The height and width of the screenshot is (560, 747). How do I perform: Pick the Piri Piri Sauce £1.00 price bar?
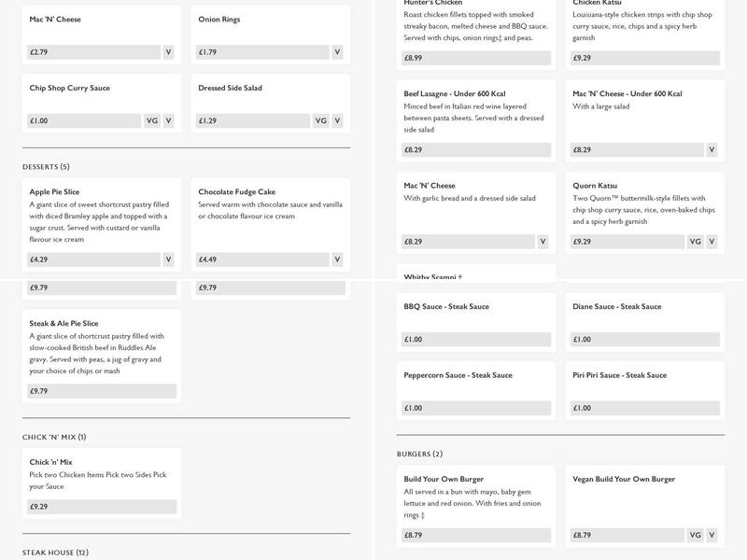(x=645, y=408)
